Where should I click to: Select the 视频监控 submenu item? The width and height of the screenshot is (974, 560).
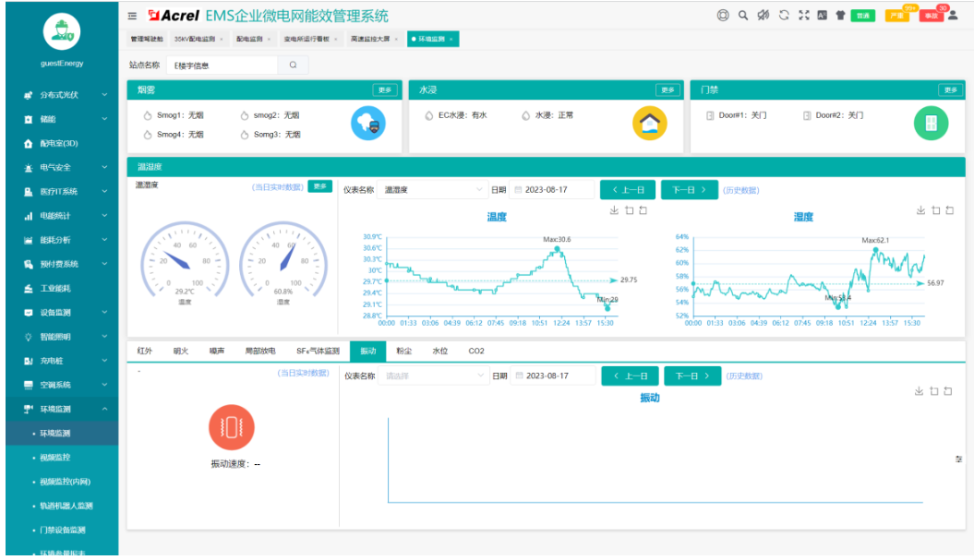click(62, 458)
